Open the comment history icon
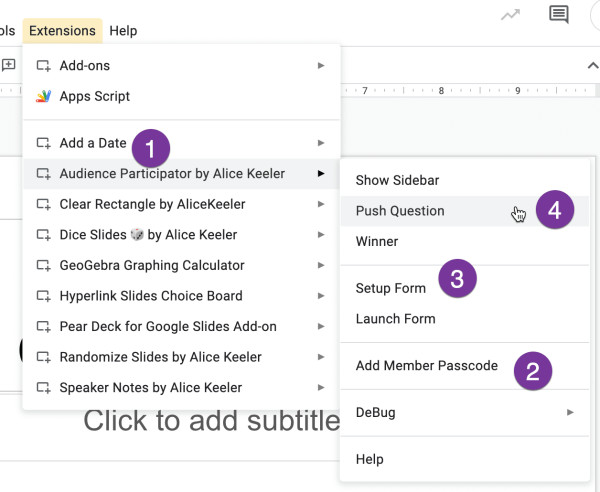600x492 pixels. click(559, 15)
